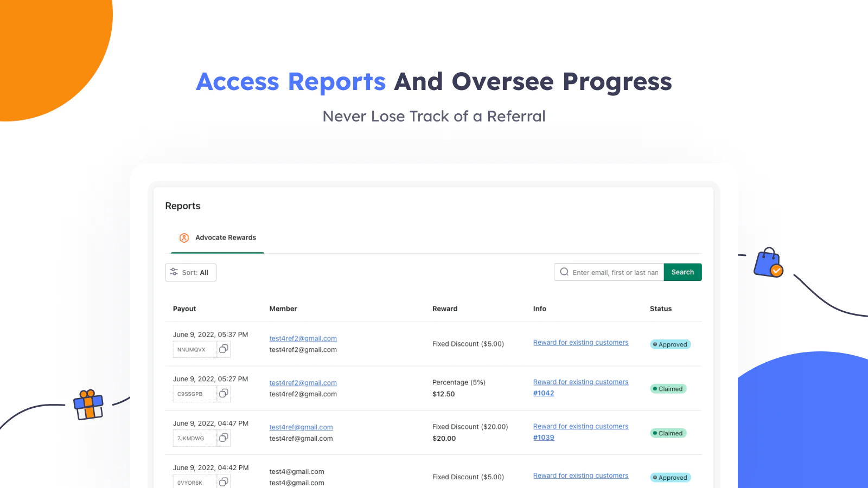Click the Payout column header

coord(184,309)
